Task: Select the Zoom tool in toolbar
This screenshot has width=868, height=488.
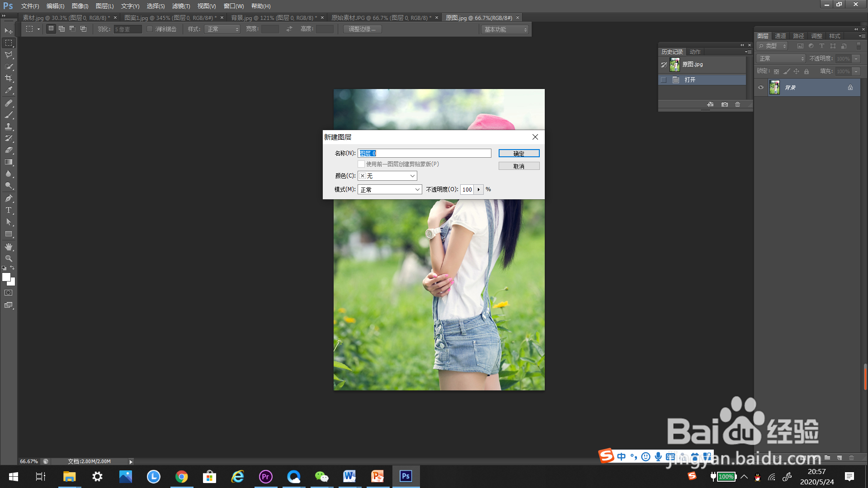Action: click(9, 258)
